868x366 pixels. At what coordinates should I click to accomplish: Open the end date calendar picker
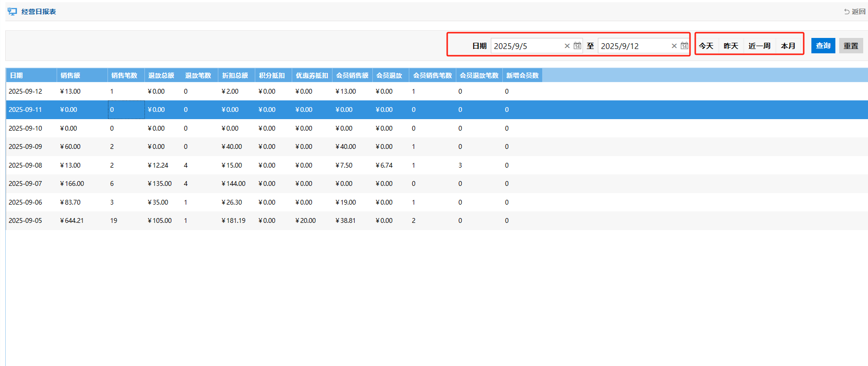684,46
